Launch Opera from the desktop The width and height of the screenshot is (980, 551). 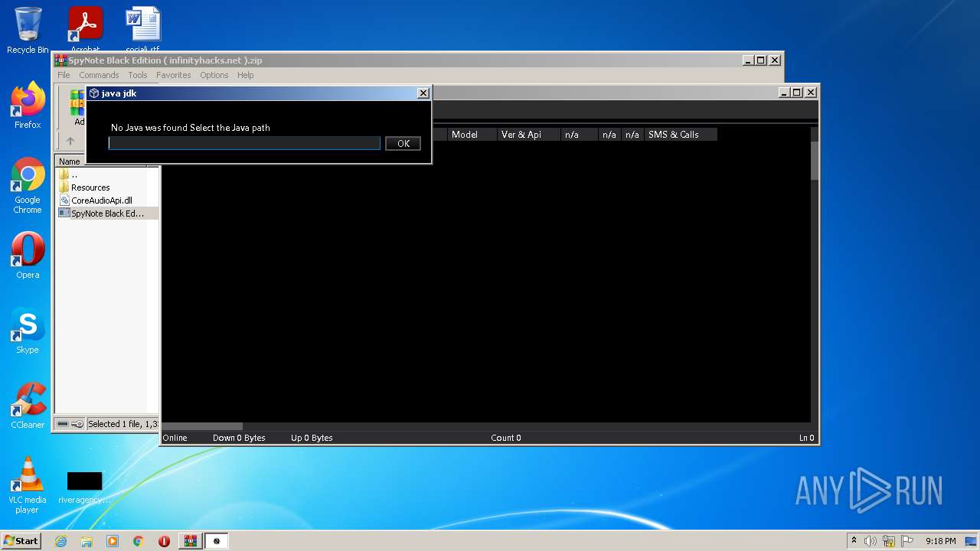(28, 255)
